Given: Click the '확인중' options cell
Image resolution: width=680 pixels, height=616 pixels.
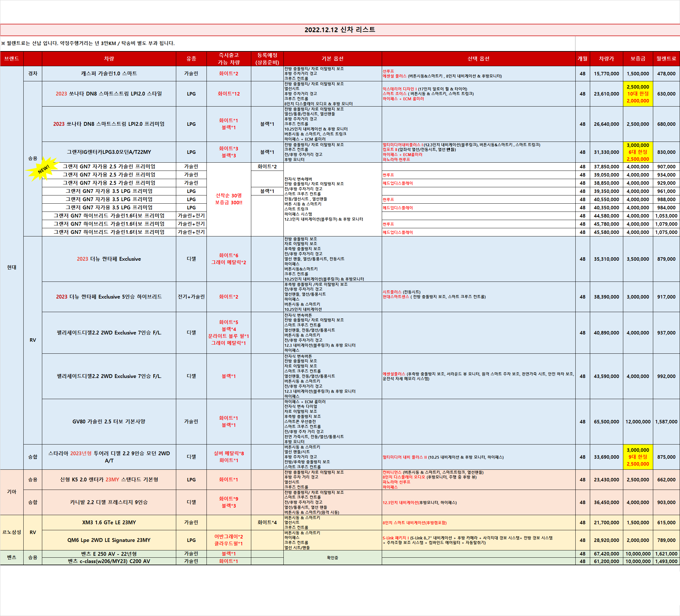Looking at the screenshot, I should pyautogui.click(x=333, y=558).
